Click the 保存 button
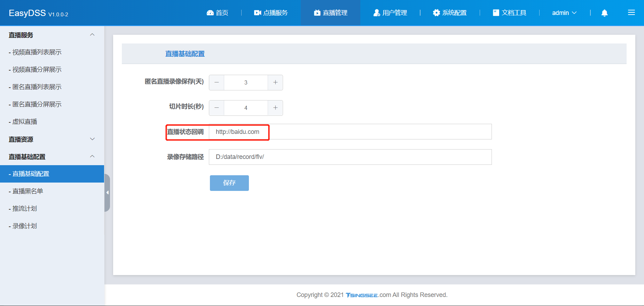644x306 pixels. 229,183
